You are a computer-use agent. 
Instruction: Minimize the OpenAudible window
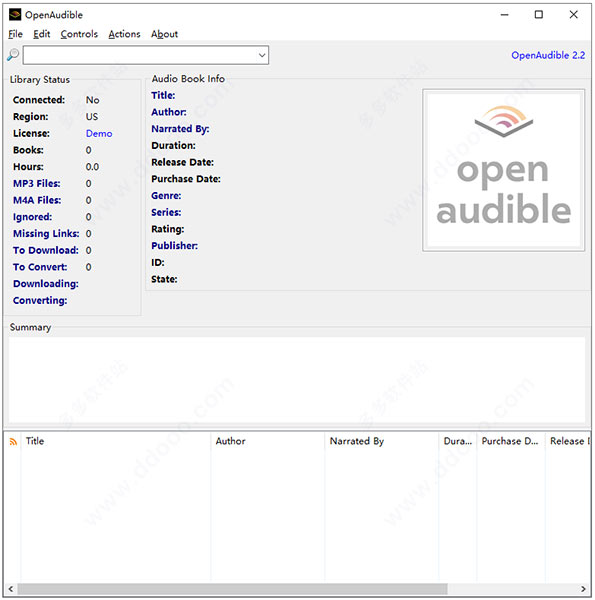[505, 15]
